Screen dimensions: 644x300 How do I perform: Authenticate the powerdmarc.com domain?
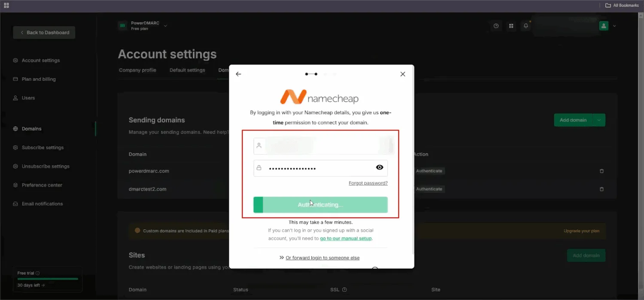click(429, 171)
